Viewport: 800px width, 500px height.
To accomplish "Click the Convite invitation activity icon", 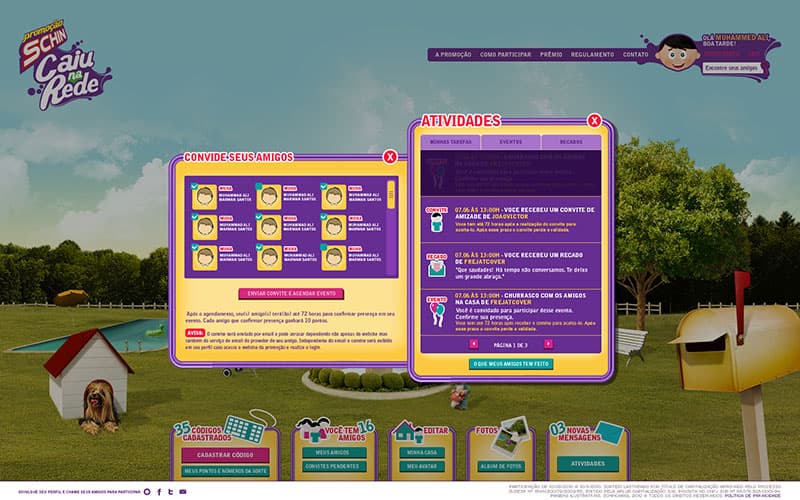I will tap(436, 220).
